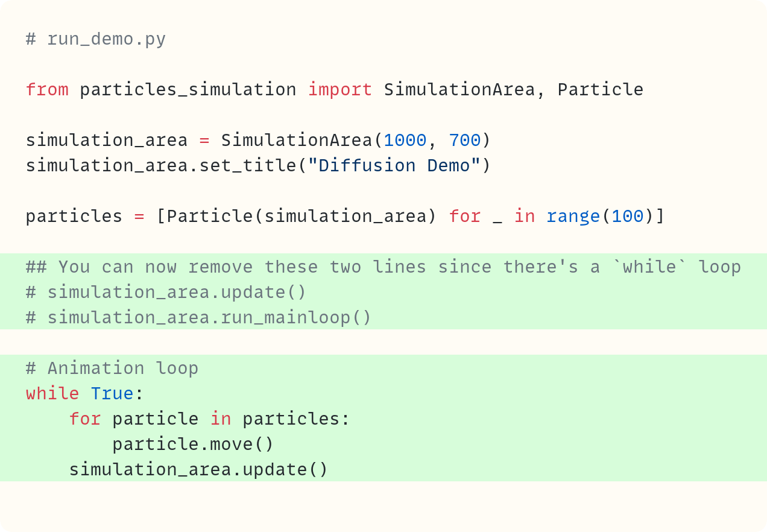Click the run_demo.py filename comment
This screenshot has width=767, height=532.
click(96, 39)
